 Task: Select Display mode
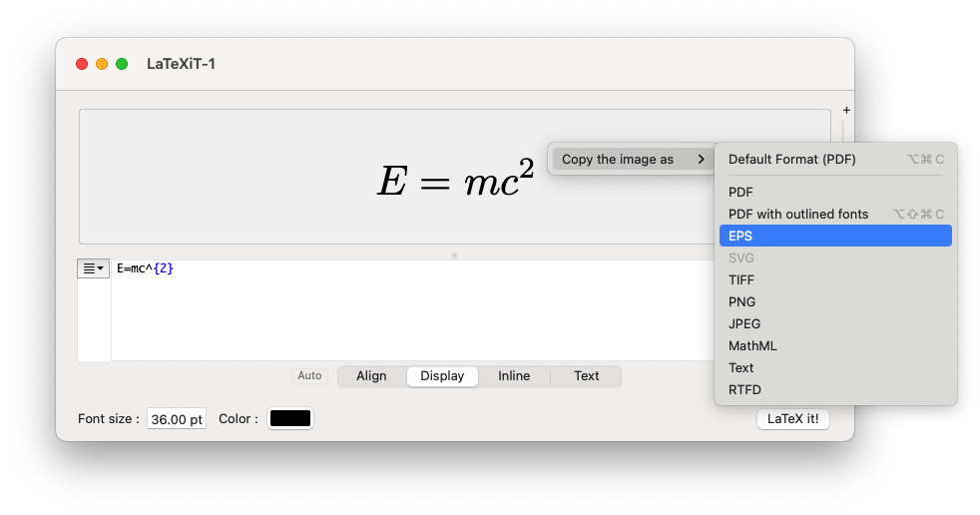click(442, 376)
